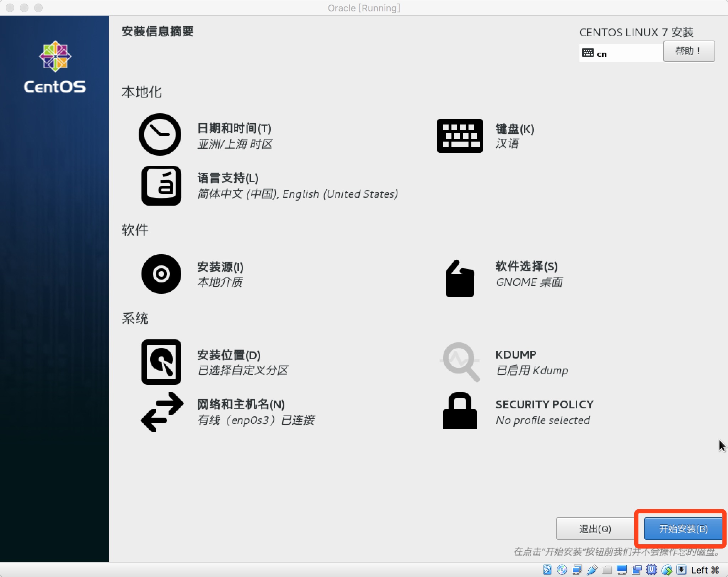Screen dimensions: 728x577
Task: Click the keyboard icon beside cn
Action: tap(588, 53)
